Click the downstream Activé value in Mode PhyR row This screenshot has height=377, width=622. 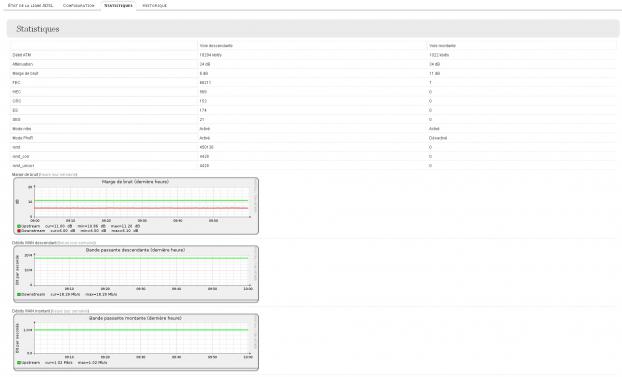click(x=205, y=138)
